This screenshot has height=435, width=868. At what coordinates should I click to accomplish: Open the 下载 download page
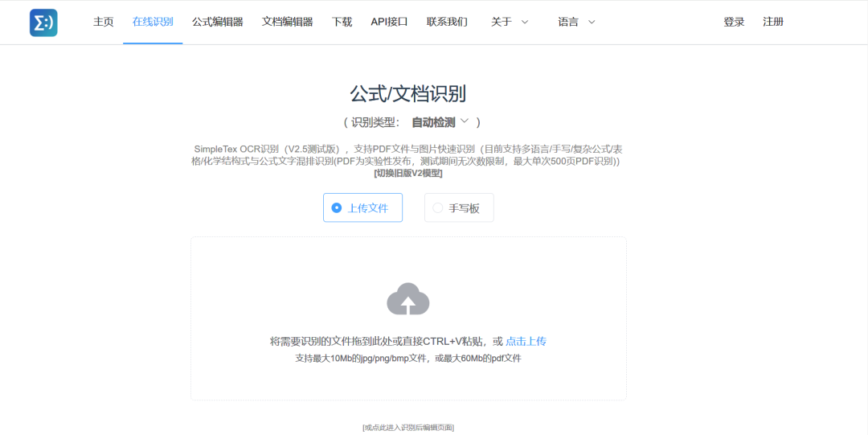pos(342,22)
